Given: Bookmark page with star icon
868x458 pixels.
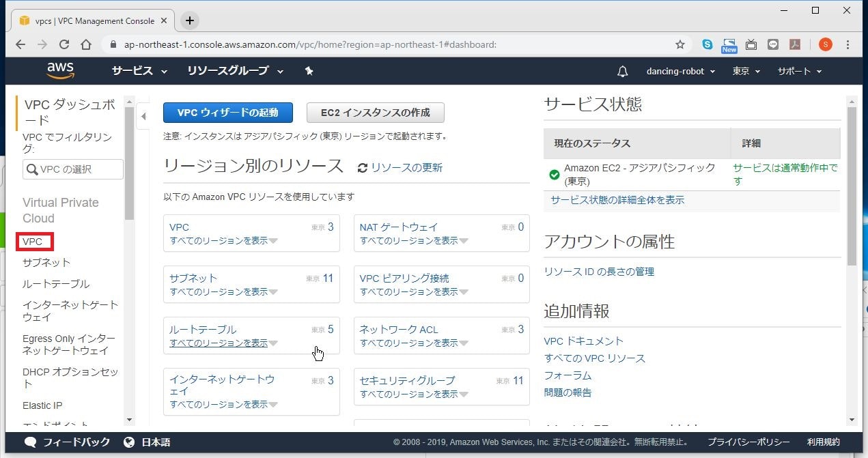Looking at the screenshot, I should tap(680, 44).
